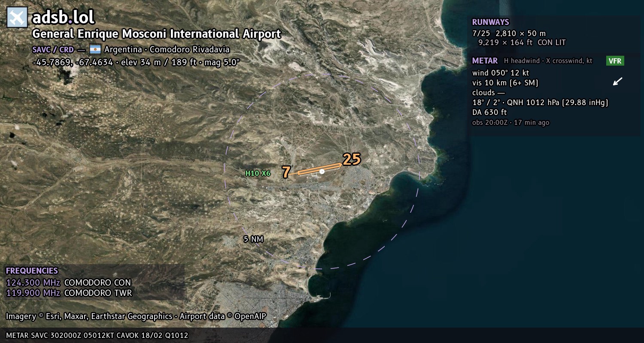Screen dimensions: 644x343
Task: Click the METAR section heading
Action: (485, 61)
